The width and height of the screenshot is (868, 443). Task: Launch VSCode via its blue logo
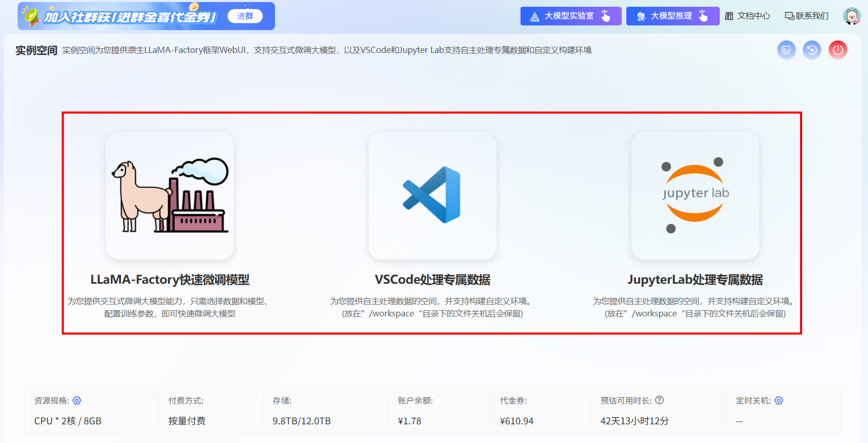432,196
